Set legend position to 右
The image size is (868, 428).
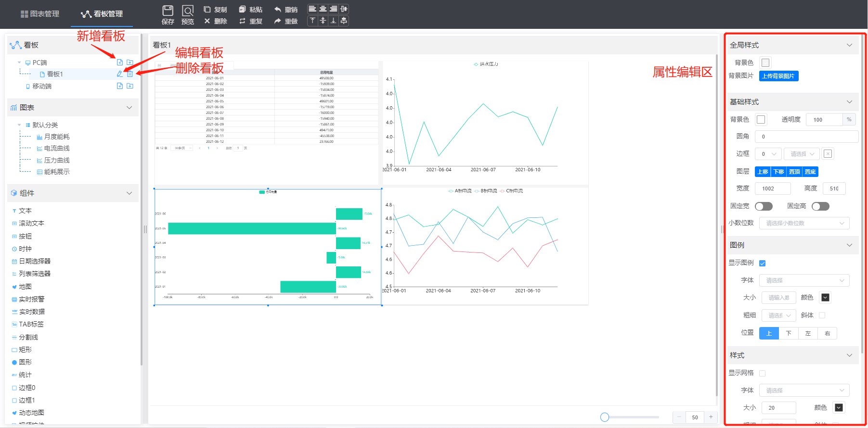pos(828,333)
